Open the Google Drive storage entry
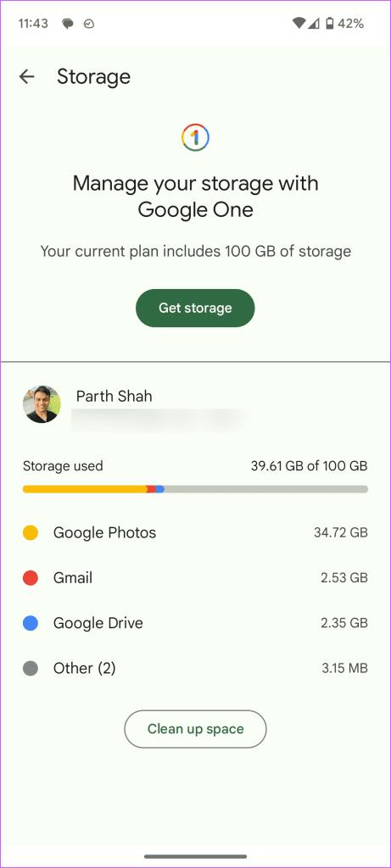Image resolution: width=391 pixels, height=868 pixels. 195,623
